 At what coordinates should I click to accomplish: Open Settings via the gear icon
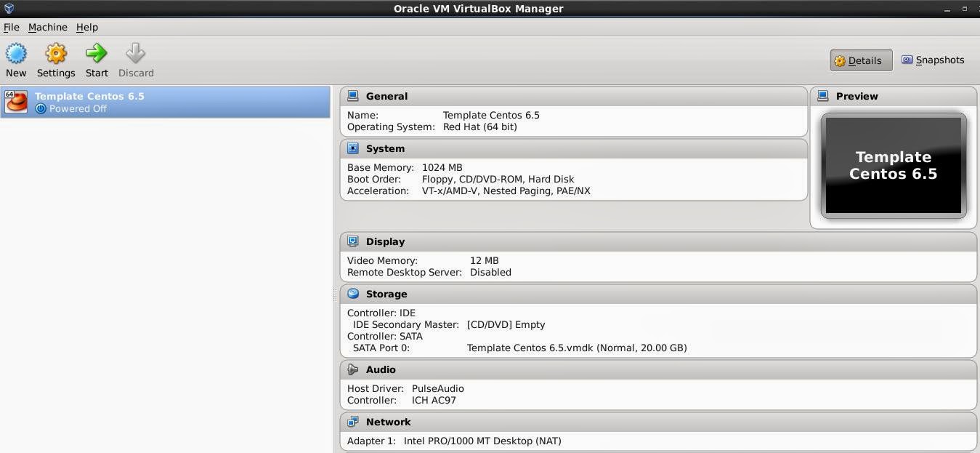coord(56,54)
